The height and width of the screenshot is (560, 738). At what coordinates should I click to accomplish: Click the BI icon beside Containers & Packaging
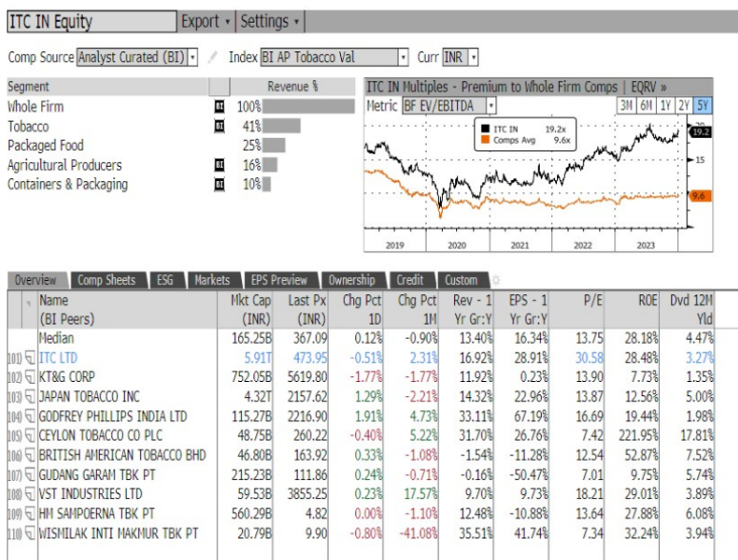point(219,184)
